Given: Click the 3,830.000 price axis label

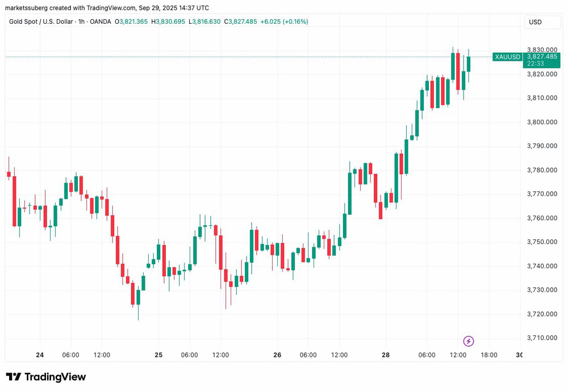Looking at the screenshot, I should click(542, 49).
